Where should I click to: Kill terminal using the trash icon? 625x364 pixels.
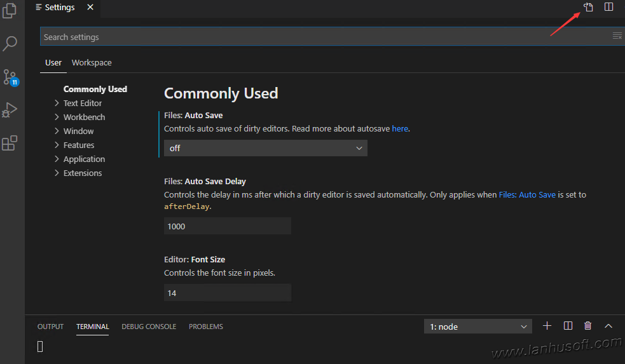[588, 326]
